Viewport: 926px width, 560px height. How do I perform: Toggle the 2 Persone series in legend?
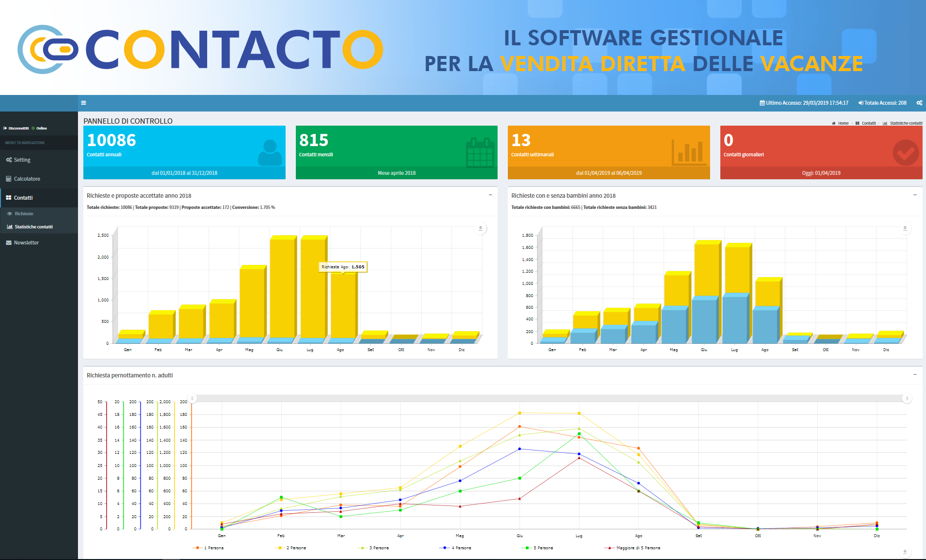click(291, 548)
